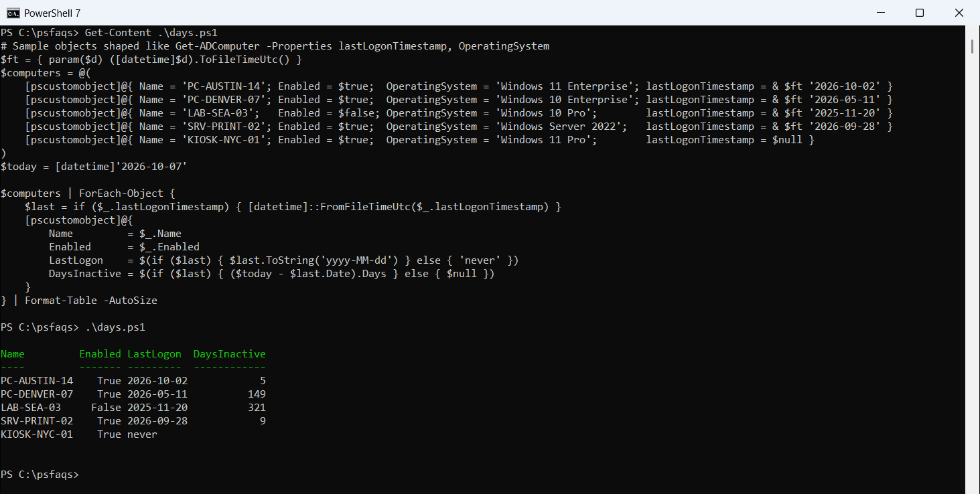Close the PowerShell 7 window
This screenshot has width=980, height=494.
958,13
